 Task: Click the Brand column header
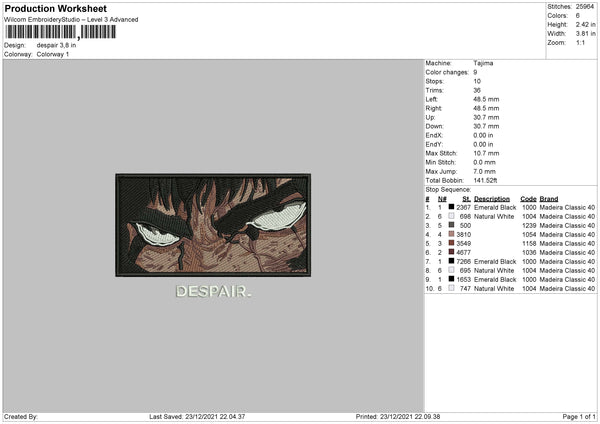tap(549, 199)
